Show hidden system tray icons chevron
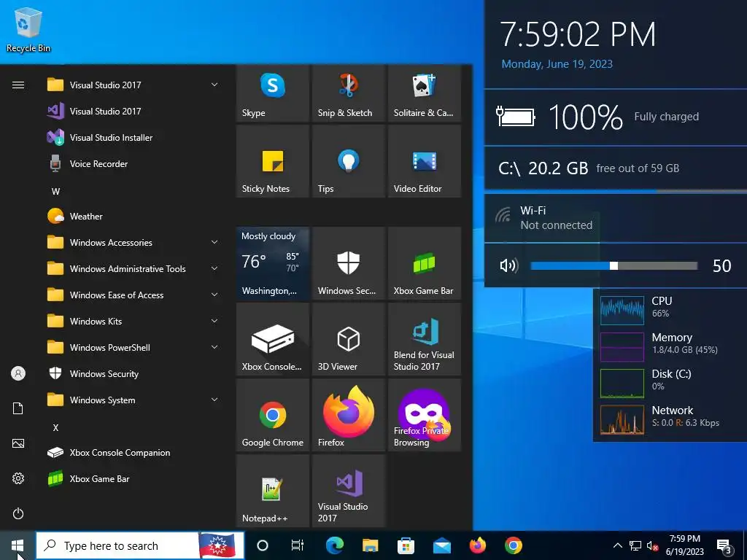The image size is (747, 560). click(617, 545)
